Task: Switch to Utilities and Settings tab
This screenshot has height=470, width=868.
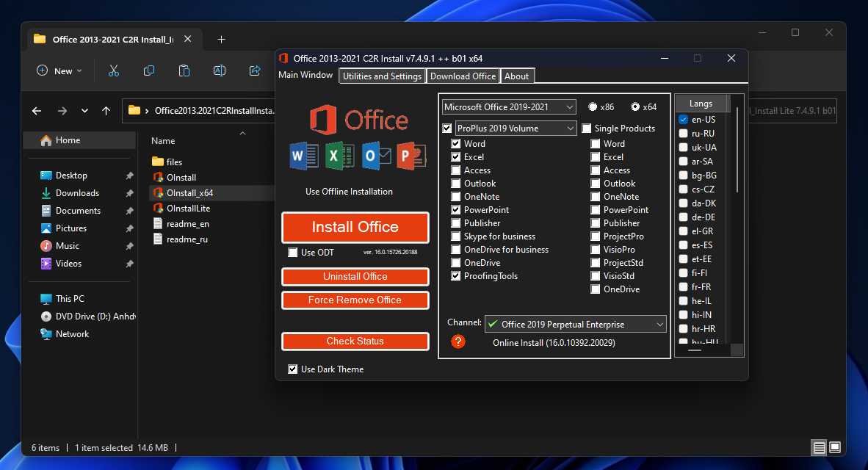Action: tap(382, 76)
